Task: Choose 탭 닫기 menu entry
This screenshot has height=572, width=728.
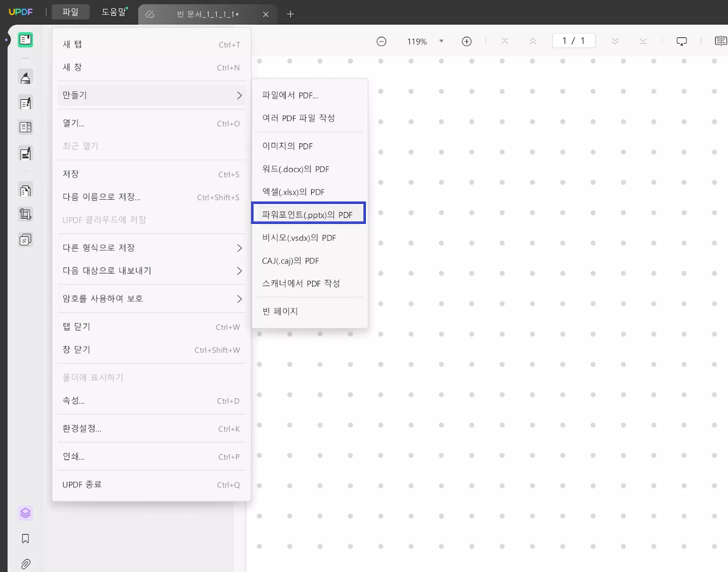Action: 152,327
